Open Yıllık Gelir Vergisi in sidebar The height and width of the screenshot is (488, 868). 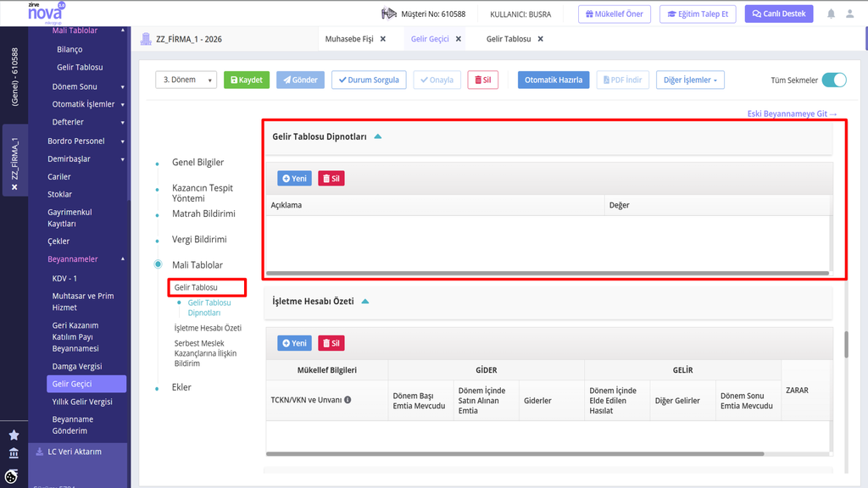(82, 401)
